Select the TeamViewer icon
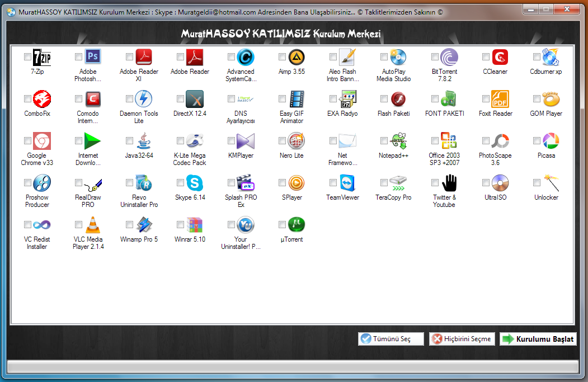The height and width of the screenshot is (382, 588). pyautogui.click(x=347, y=183)
